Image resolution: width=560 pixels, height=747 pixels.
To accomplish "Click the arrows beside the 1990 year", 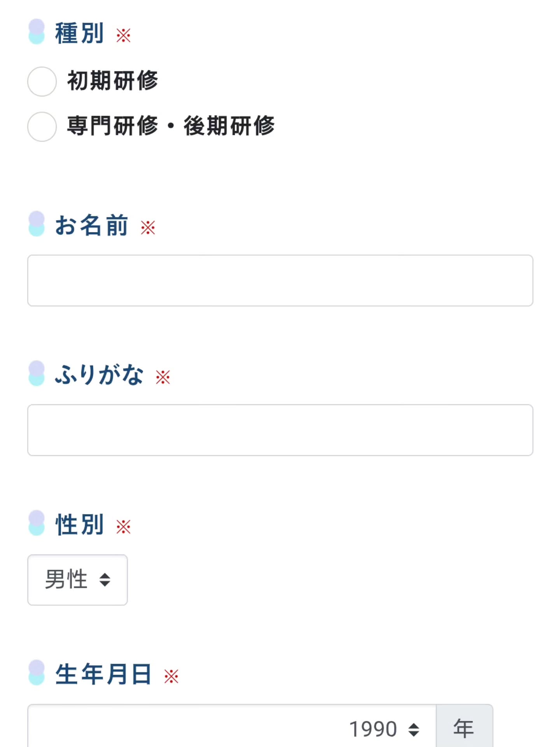I will pyautogui.click(x=414, y=729).
